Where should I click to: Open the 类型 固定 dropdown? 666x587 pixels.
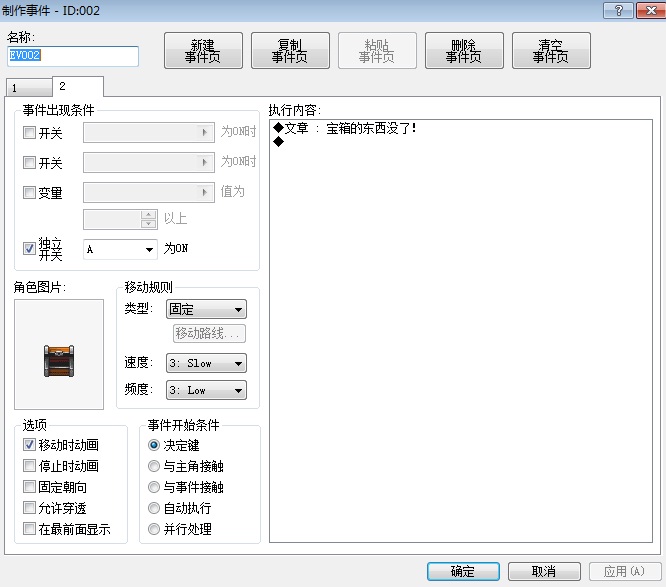coord(206,309)
